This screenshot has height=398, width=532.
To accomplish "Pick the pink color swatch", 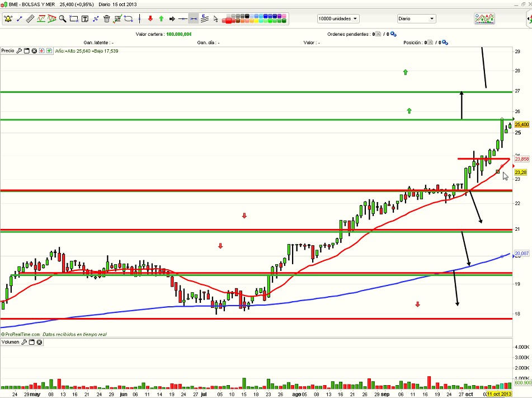I will [x=284, y=16].
